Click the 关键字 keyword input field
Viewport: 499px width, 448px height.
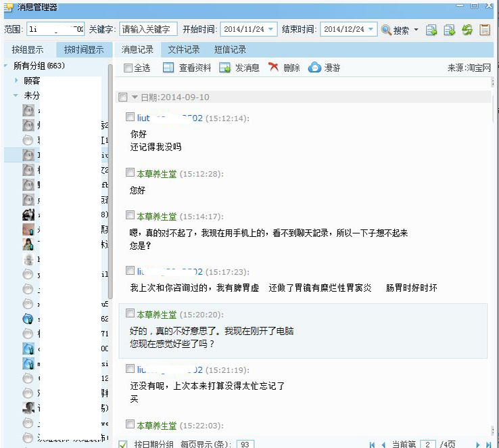pos(148,29)
